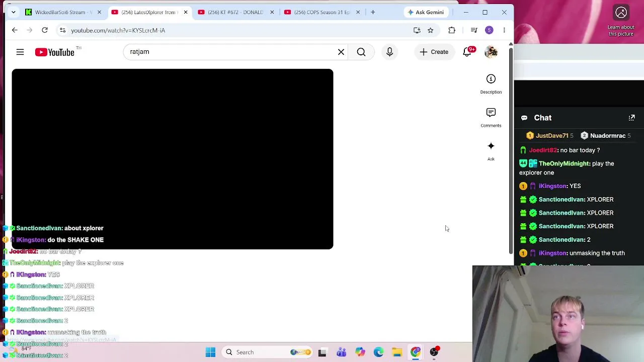Open the Chrome profile 'S' avatar
Image resolution: width=644 pixels, height=362 pixels.
click(x=489, y=30)
